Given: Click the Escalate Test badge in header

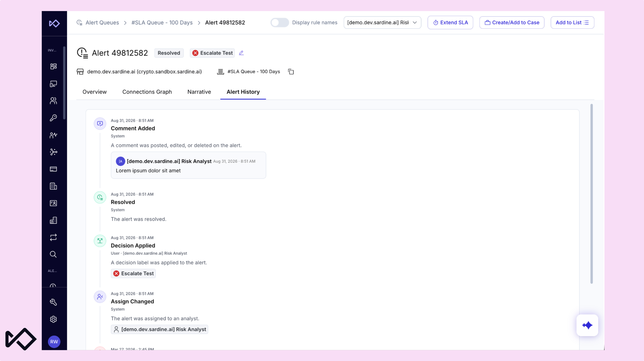Looking at the screenshot, I should pyautogui.click(x=212, y=53).
